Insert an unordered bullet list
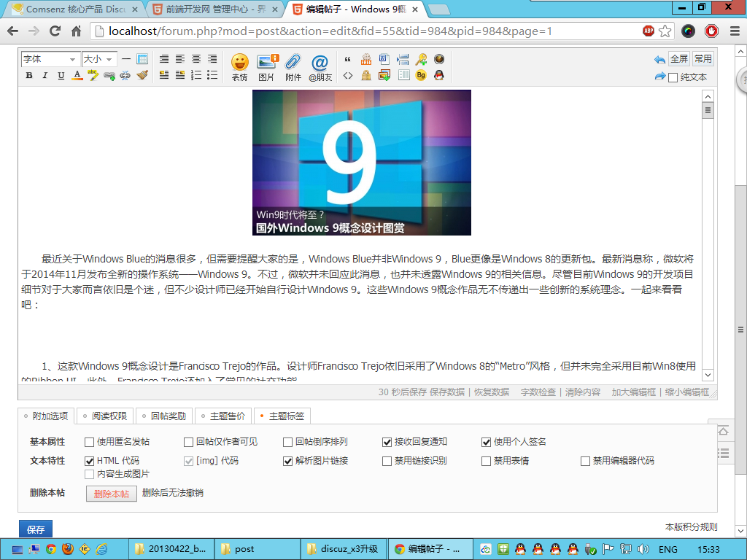This screenshot has height=560, width=747. (212, 75)
